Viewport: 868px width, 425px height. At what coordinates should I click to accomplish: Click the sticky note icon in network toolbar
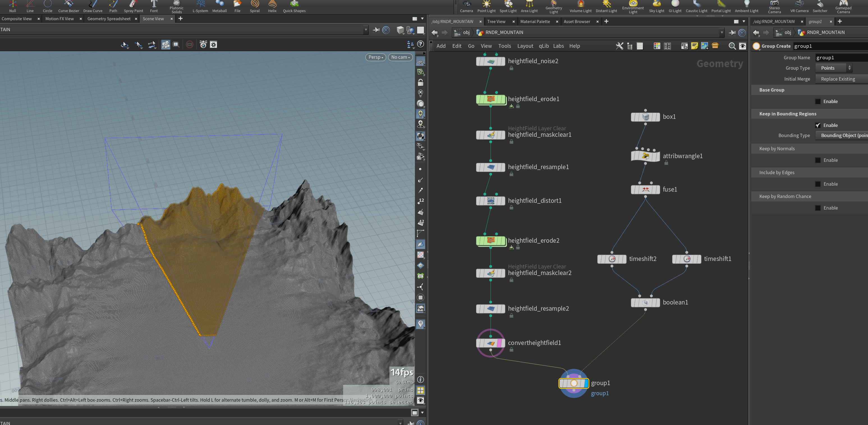(694, 46)
